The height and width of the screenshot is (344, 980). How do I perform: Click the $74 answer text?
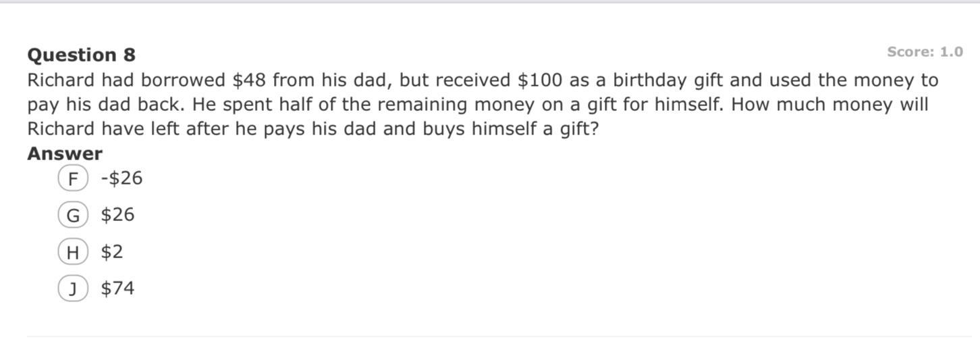(117, 289)
